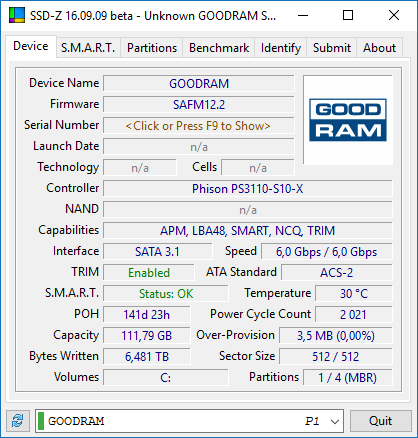The height and width of the screenshot is (438, 418).
Task: Click the Controller value Phison PS3110-S10-X
Action: (x=248, y=189)
